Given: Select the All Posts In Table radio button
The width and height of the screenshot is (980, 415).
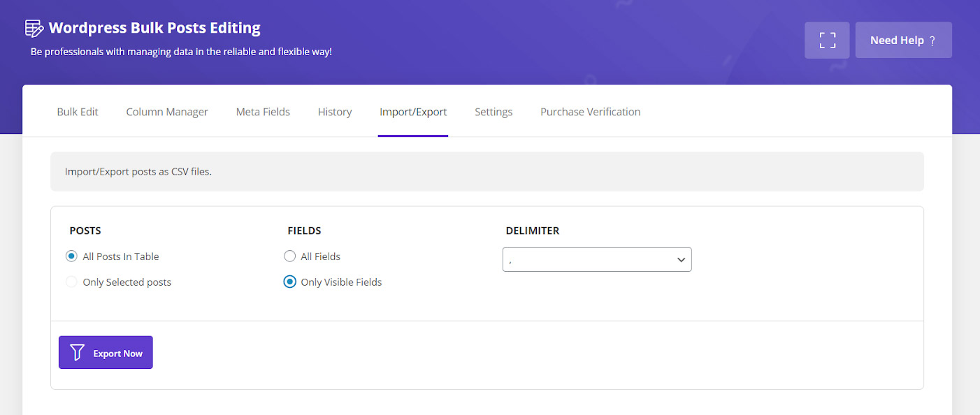Looking at the screenshot, I should pyautogui.click(x=71, y=256).
